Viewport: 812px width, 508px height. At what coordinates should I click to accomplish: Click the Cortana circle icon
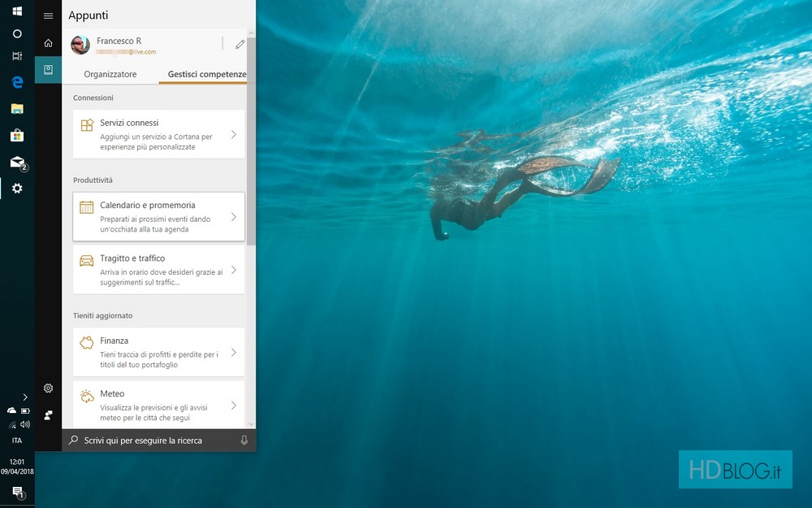pos(17,33)
